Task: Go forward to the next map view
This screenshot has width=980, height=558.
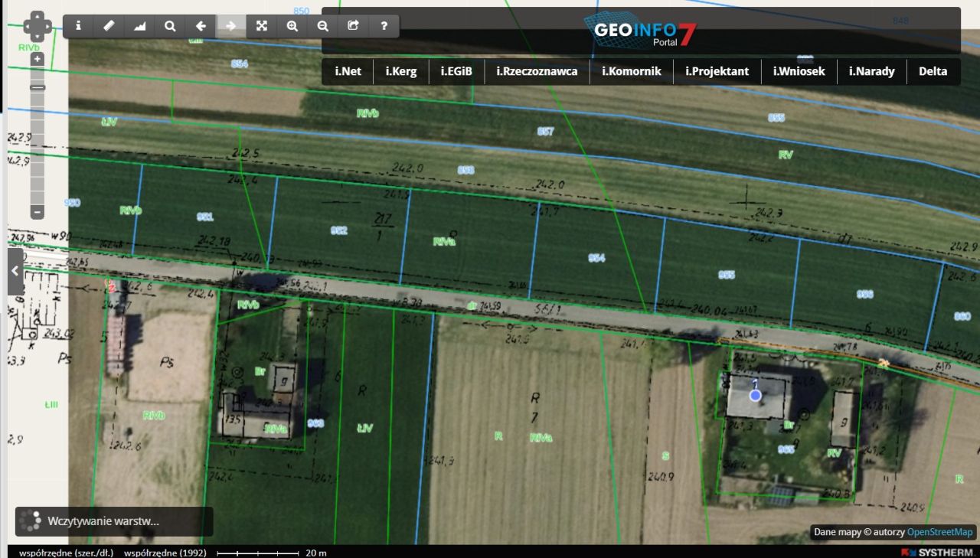Action: click(231, 26)
